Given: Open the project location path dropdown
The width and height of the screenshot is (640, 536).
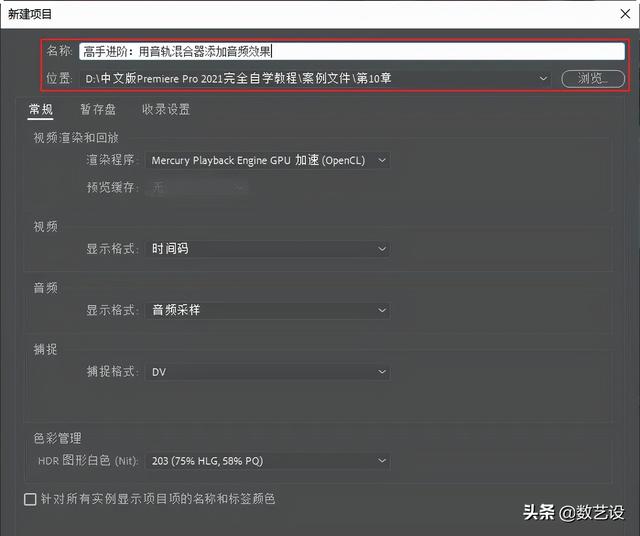Looking at the screenshot, I should pyautogui.click(x=310, y=78).
